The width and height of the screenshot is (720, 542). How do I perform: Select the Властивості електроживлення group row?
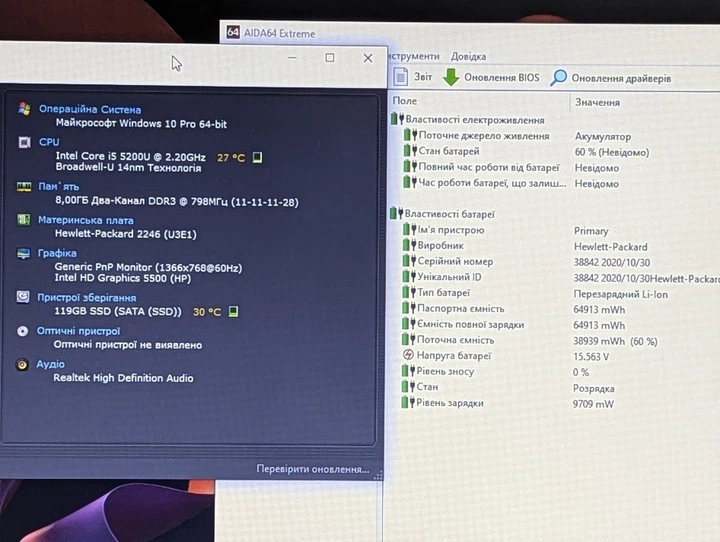[x=467, y=120]
